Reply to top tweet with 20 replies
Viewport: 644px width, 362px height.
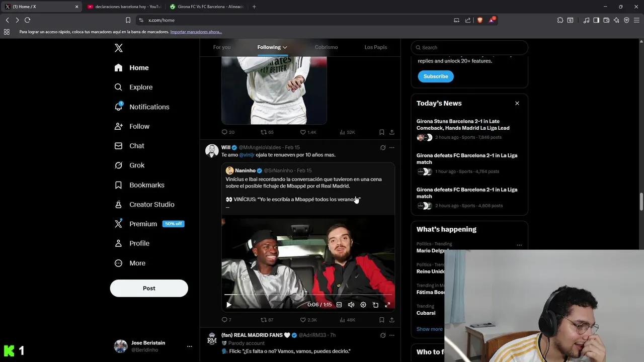[228, 132]
